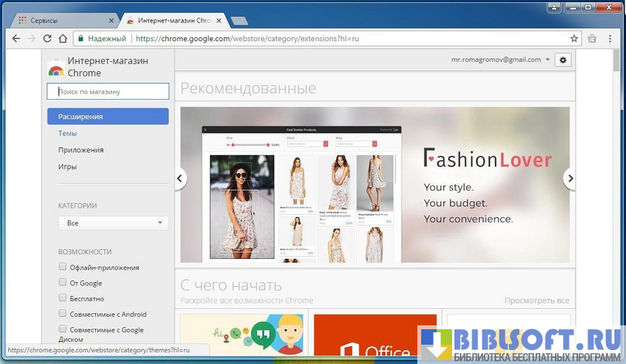The image size is (626, 364).
Task: Tick the От Google checkbox
Action: [63, 283]
